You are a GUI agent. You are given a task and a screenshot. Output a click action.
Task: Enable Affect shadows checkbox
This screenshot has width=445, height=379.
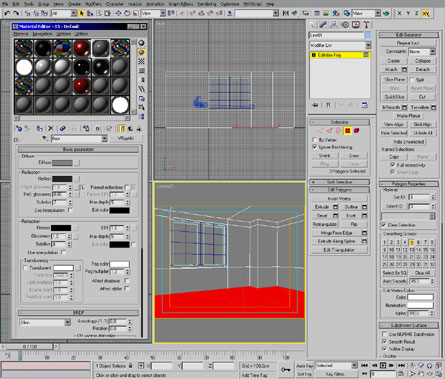[127, 280]
